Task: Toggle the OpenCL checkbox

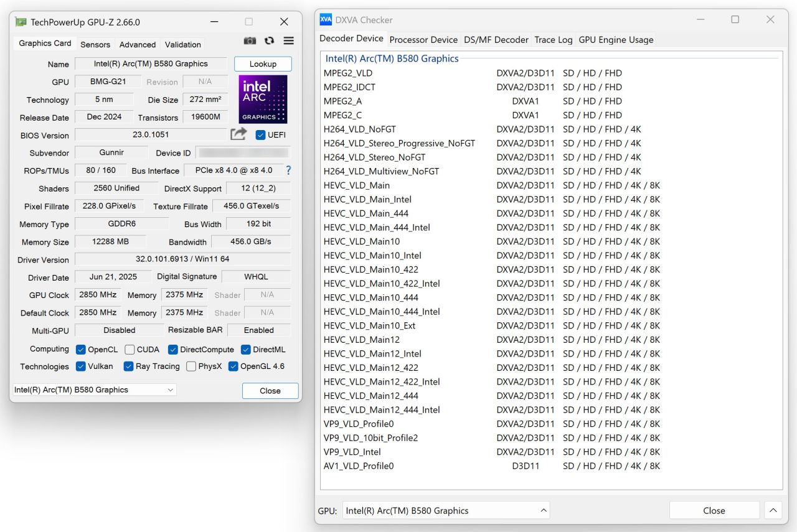Action: pyautogui.click(x=81, y=350)
